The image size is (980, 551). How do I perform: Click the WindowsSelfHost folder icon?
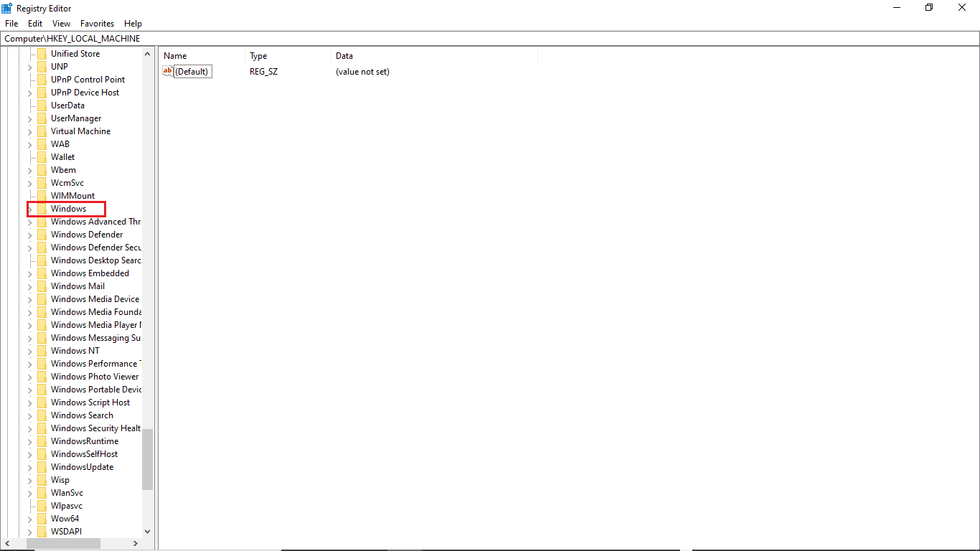42,454
